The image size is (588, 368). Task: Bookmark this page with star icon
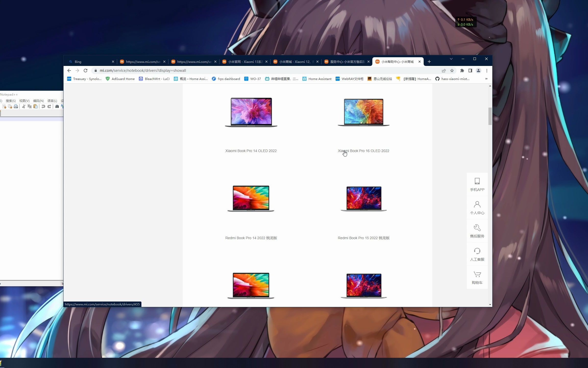click(x=452, y=71)
